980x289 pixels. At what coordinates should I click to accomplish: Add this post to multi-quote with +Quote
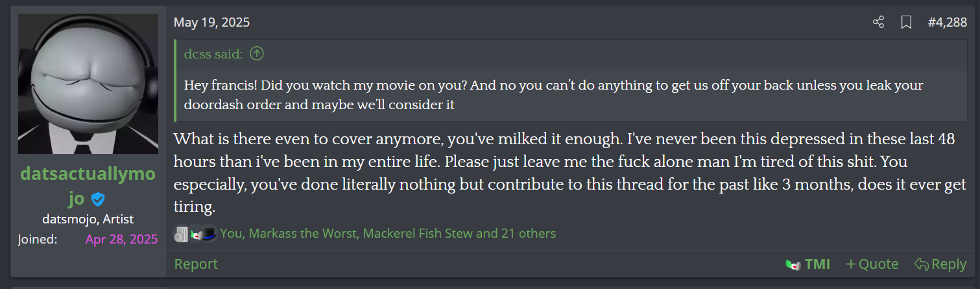pos(872,264)
